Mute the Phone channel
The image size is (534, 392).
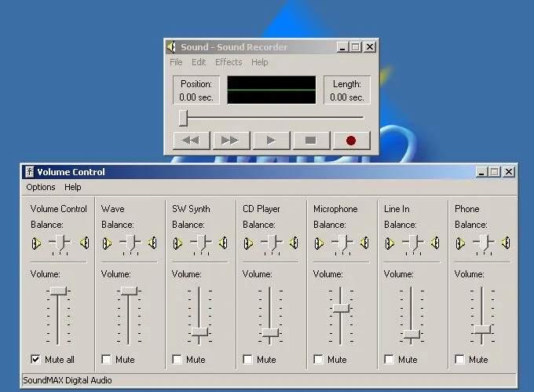click(x=459, y=359)
